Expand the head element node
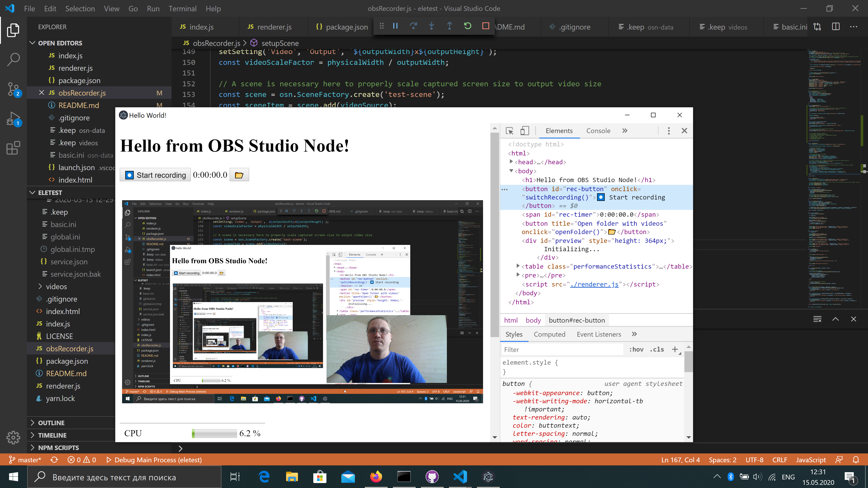 pos(511,162)
